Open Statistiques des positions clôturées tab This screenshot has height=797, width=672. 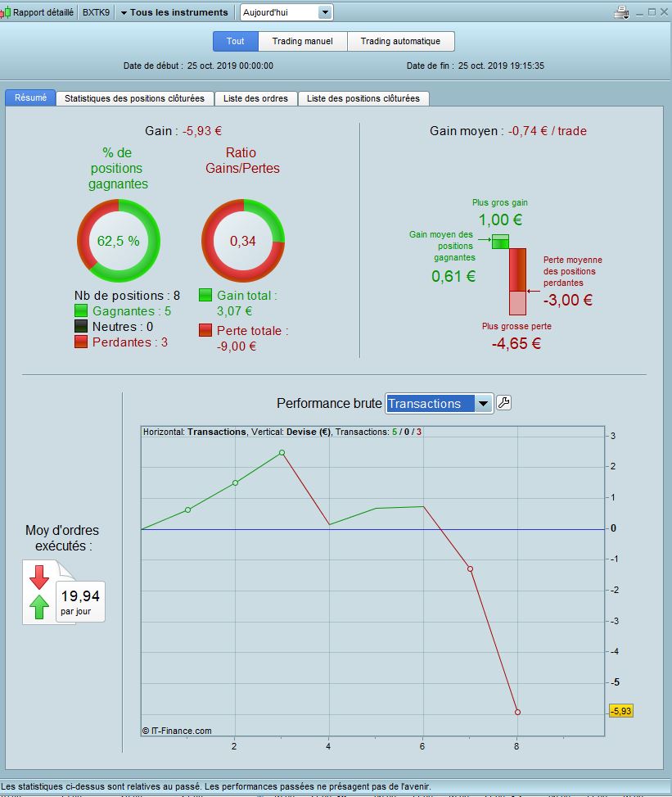pos(134,98)
